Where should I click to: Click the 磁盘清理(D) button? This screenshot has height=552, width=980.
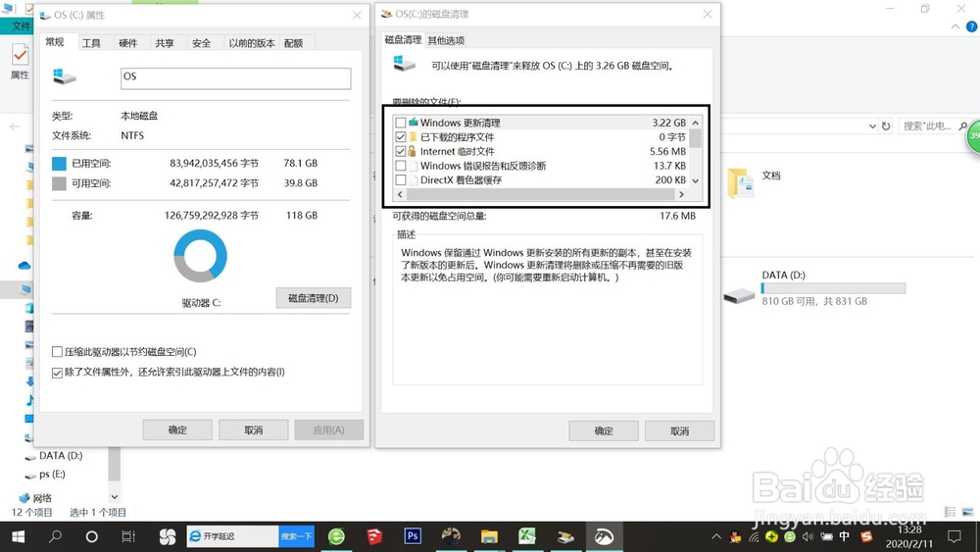tap(314, 298)
